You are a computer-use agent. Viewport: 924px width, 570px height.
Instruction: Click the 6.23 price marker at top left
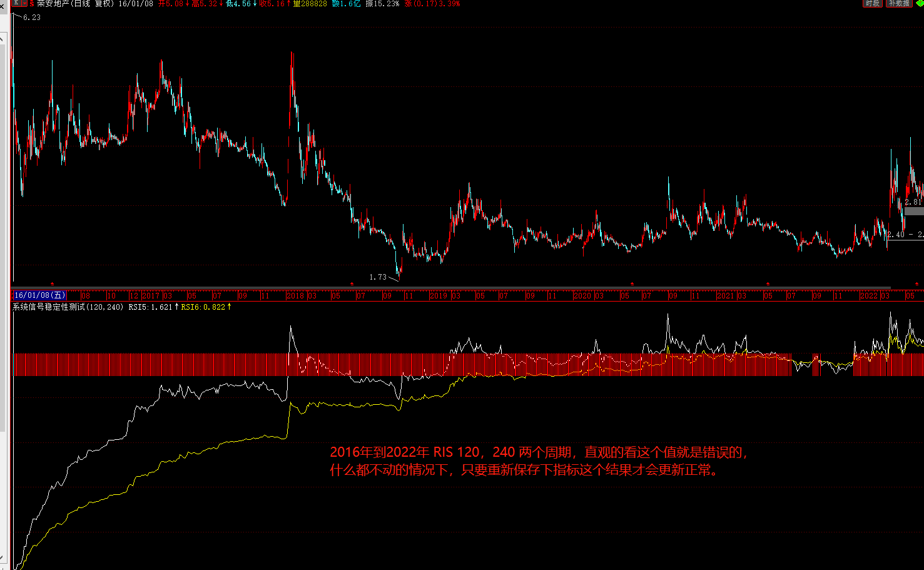(x=32, y=18)
